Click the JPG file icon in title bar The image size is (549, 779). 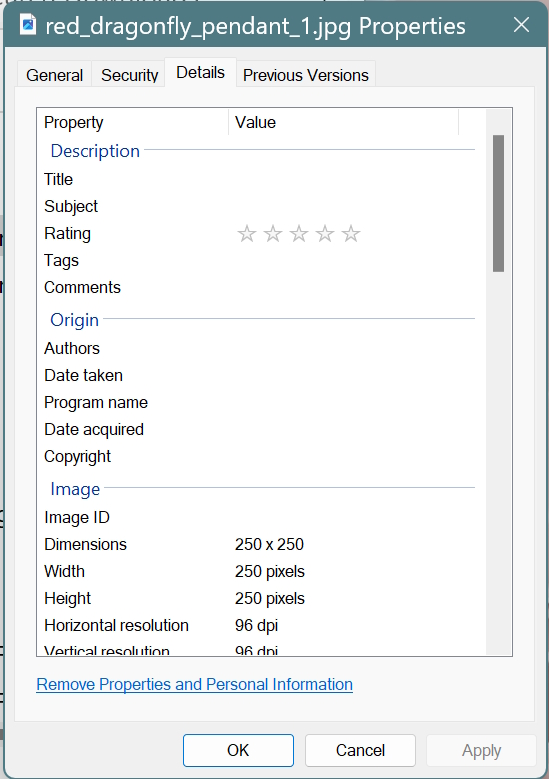tap(28, 25)
